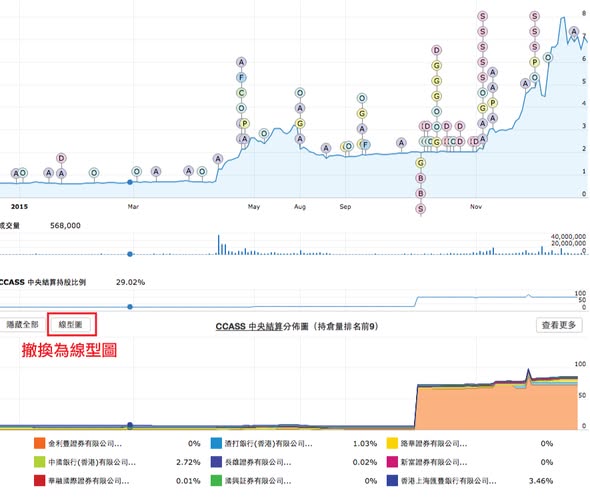Click the 2015 axis label
Screen dimensions: 590x498
(x=19, y=206)
